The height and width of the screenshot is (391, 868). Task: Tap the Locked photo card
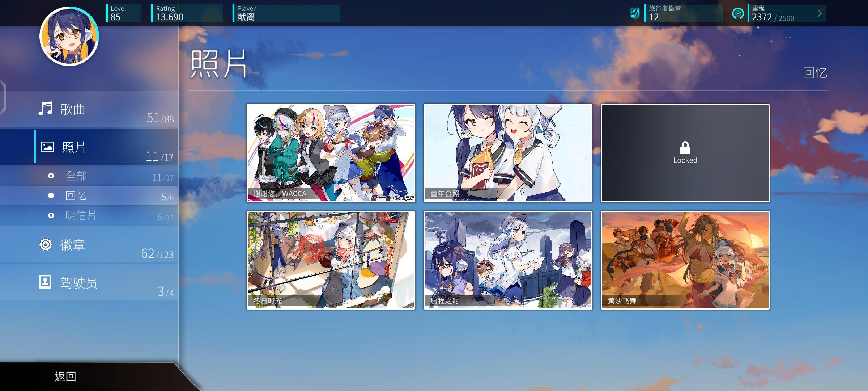[x=685, y=153]
